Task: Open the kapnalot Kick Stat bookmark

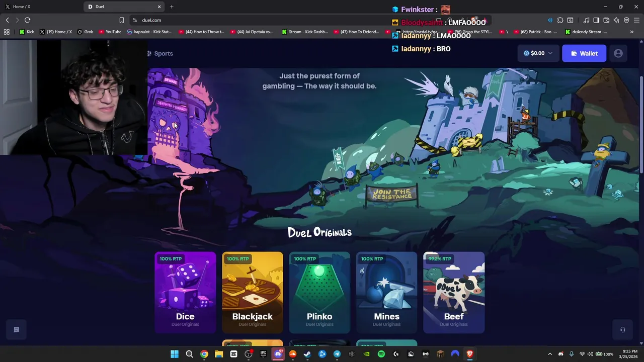Action: [149, 32]
